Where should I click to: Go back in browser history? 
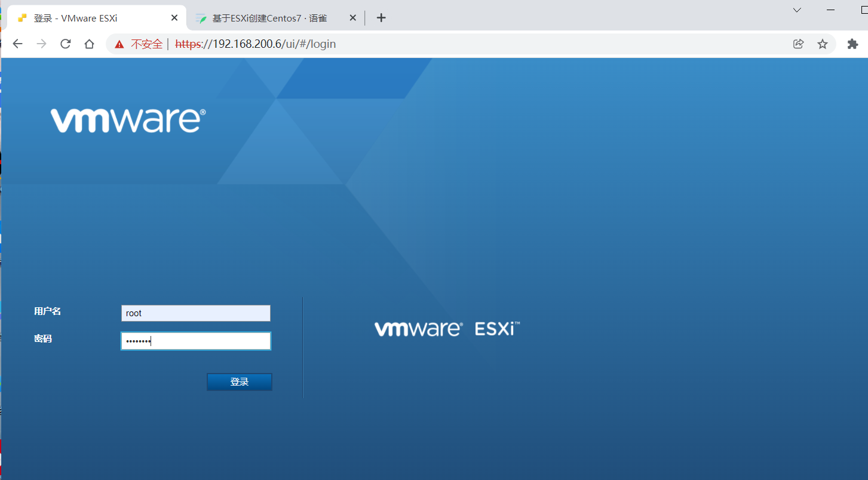(x=17, y=44)
